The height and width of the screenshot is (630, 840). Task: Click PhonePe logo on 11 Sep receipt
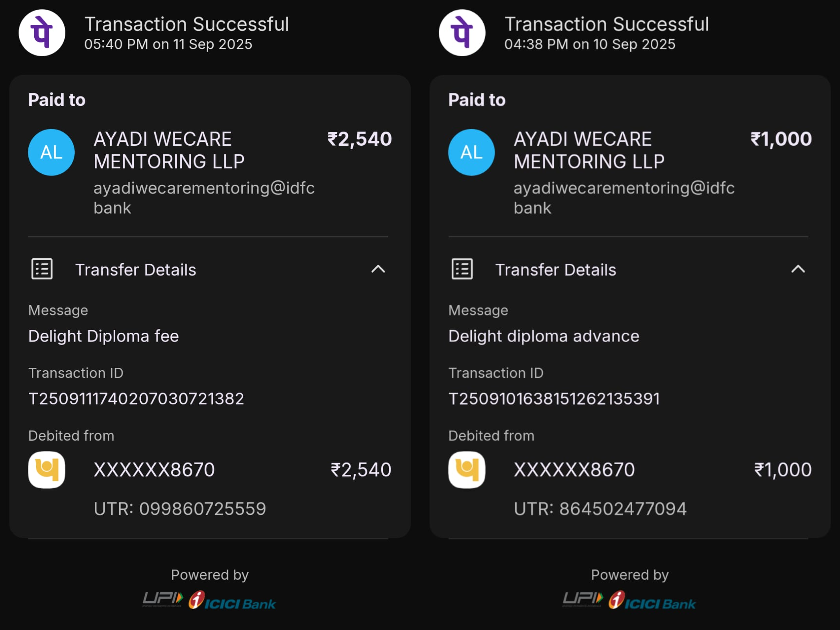(x=42, y=33)
